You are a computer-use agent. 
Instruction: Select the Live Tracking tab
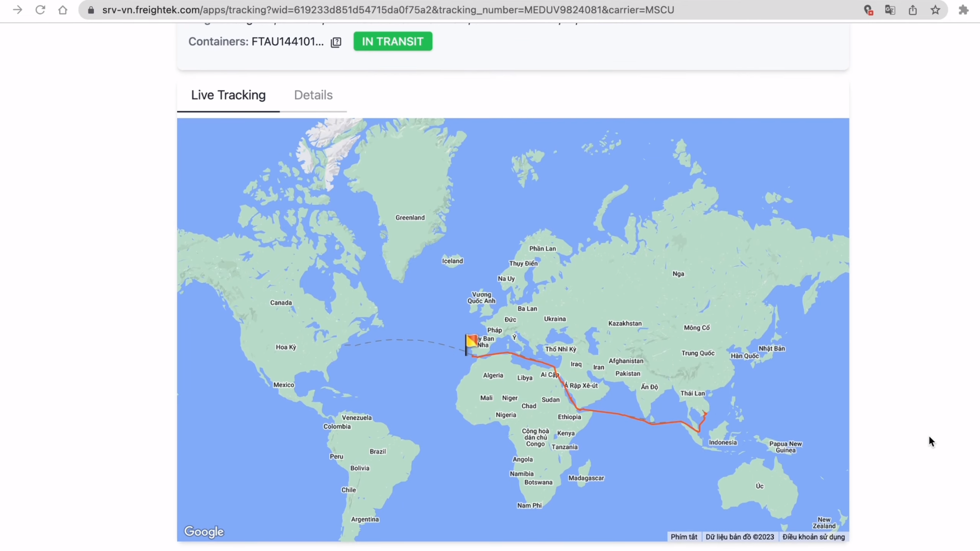[228, 95]
